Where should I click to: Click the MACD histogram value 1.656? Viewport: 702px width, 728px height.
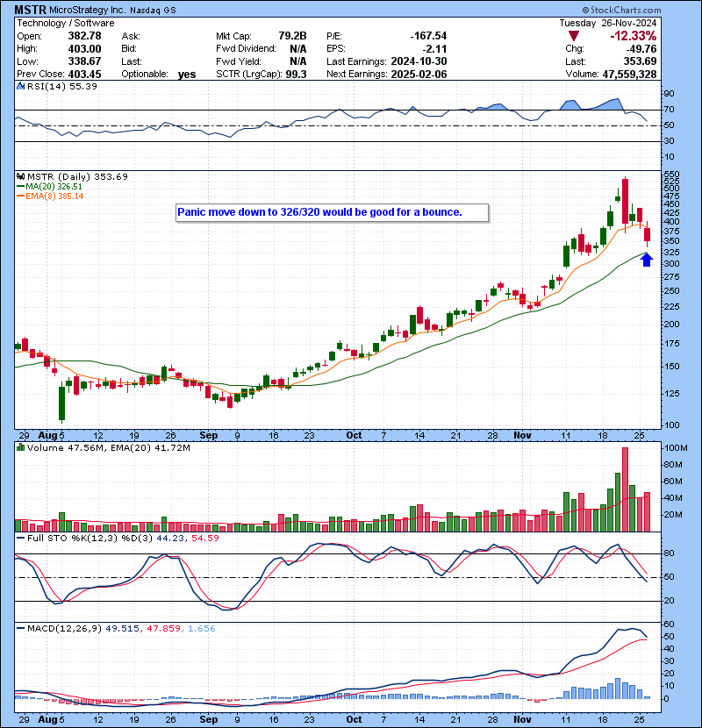point(202,629)
